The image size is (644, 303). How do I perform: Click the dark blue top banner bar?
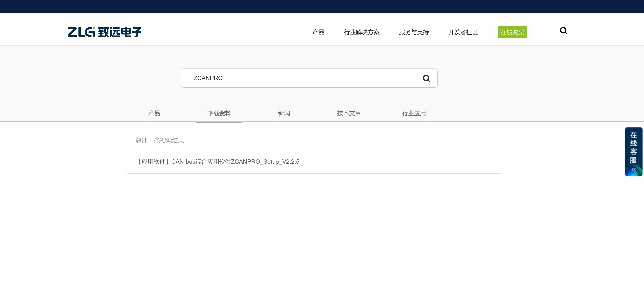coord(322,6)
